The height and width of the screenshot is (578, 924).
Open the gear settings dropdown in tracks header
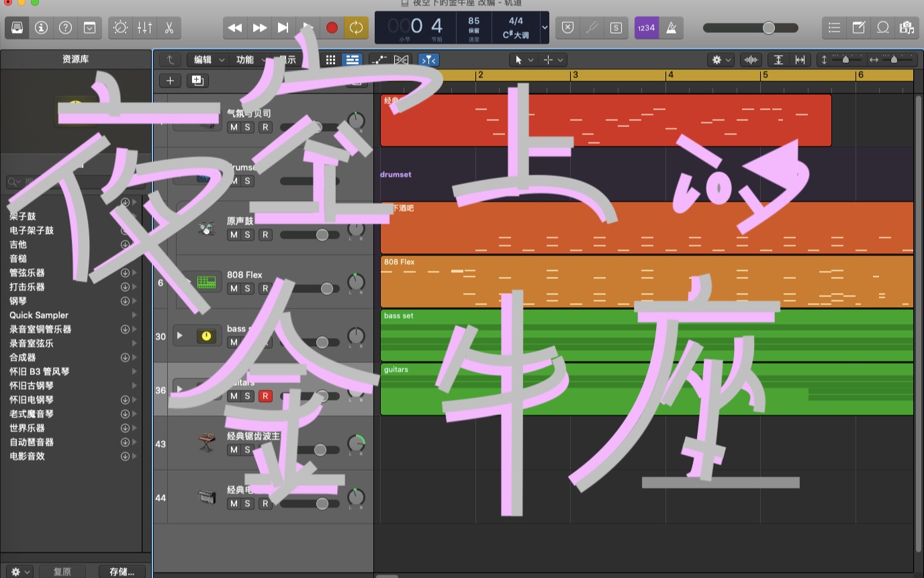722,60
